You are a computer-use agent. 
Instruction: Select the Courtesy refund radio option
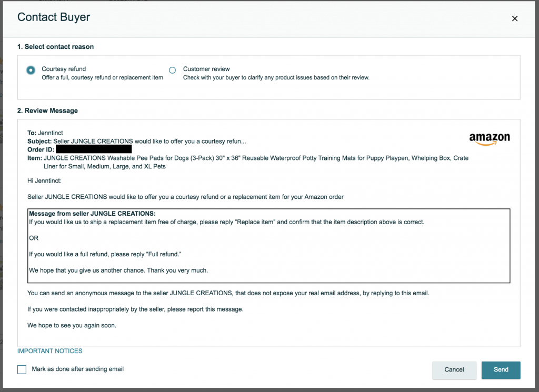[31, 70]
